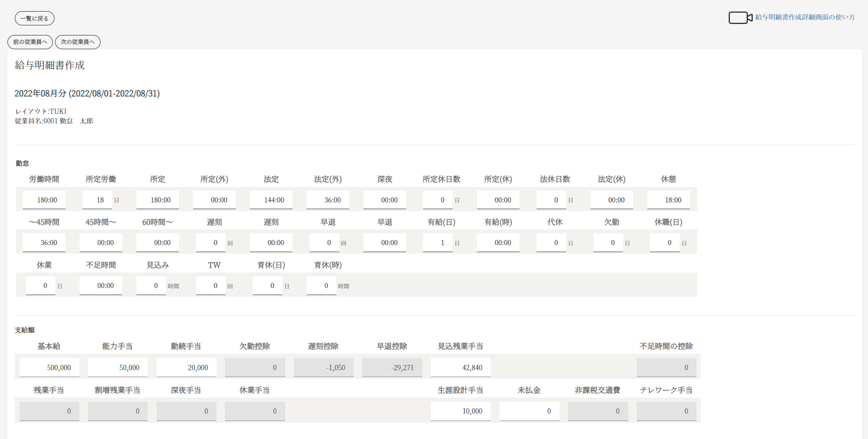Edit the 法定(外) field showing 36:00
This screenshot has height=439, width=868.
(328, 200)
